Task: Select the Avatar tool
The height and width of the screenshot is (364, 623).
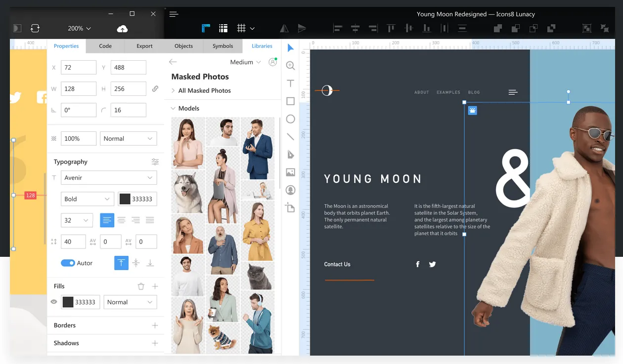Action: point(290,190)
